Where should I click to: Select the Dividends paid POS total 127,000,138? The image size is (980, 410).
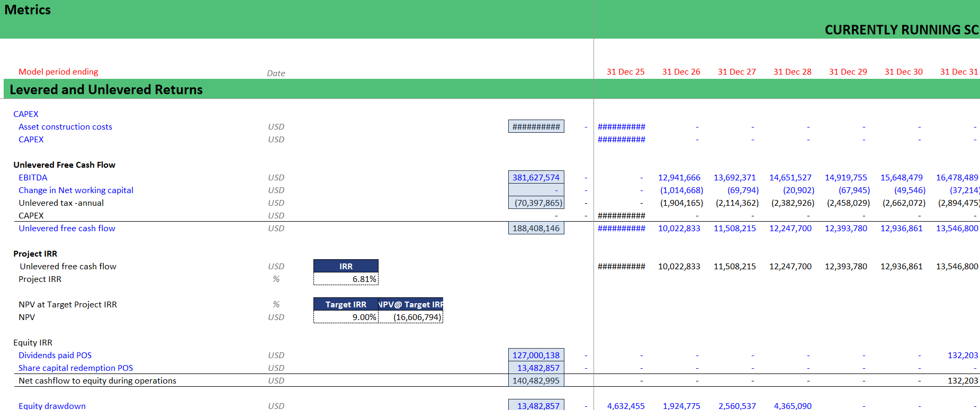click(x=536, y=355)
